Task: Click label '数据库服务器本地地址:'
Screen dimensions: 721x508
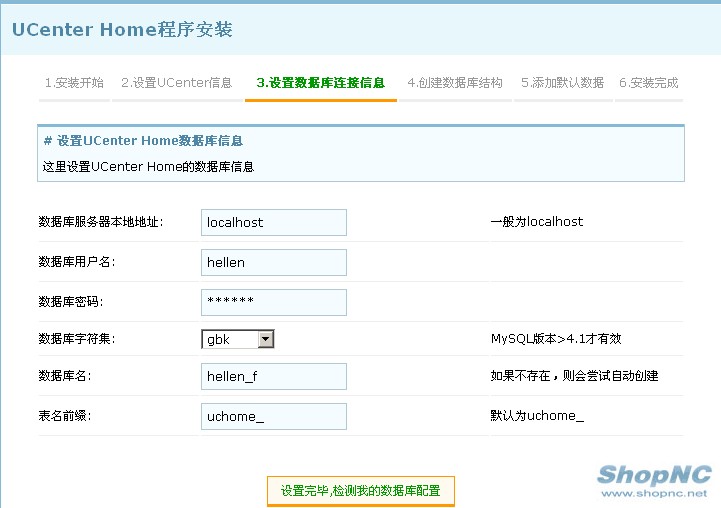Action: click(x=101, y=222)
